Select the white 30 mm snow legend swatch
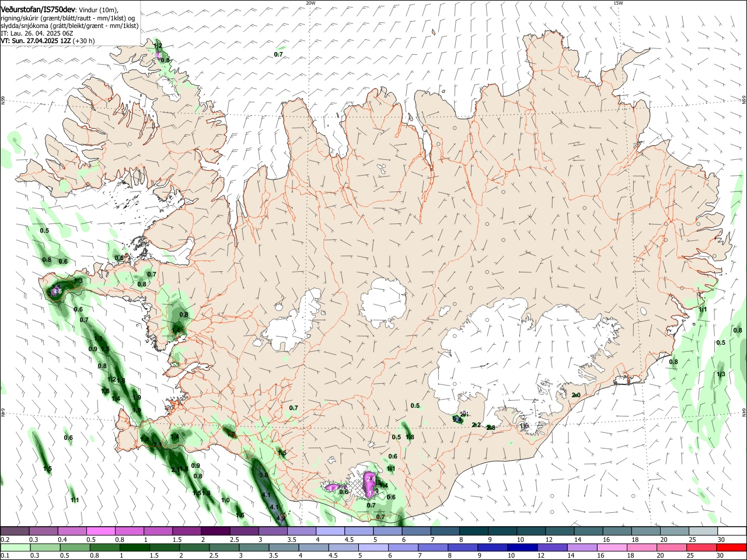 [731, 531]
